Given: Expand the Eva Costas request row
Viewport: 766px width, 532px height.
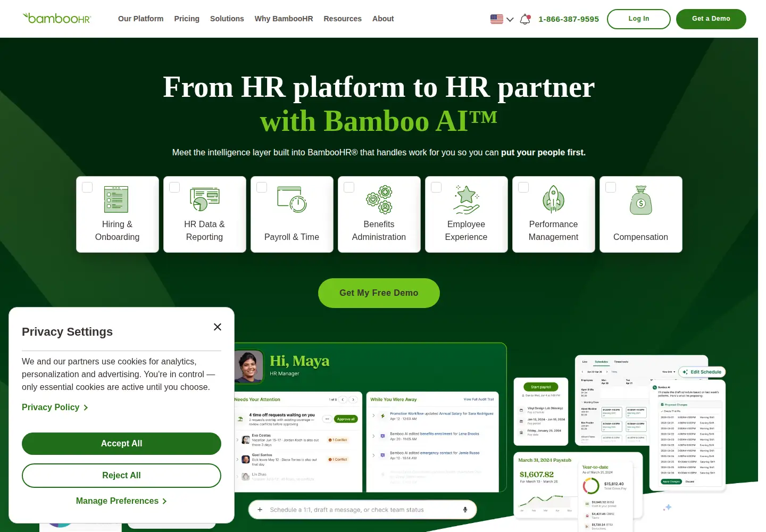Looking at the screenshot, I should coord(237,440).
